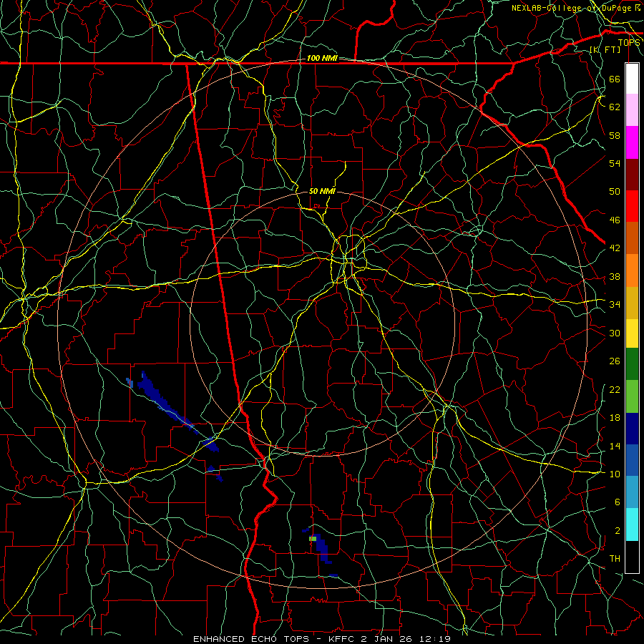
Task: Click the '62' legend value
Action: click(x=615, y=107)
